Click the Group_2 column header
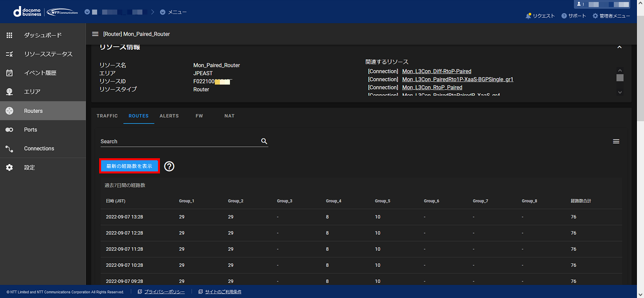 tap(235, 201)
